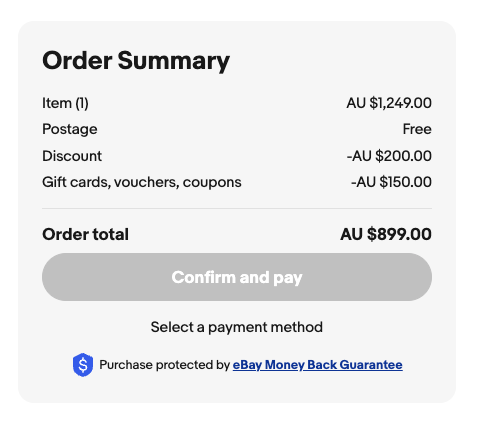Click the word eBay in the guarantee link
The width and height of the screenshot is (485, 429).
(247, 365)
